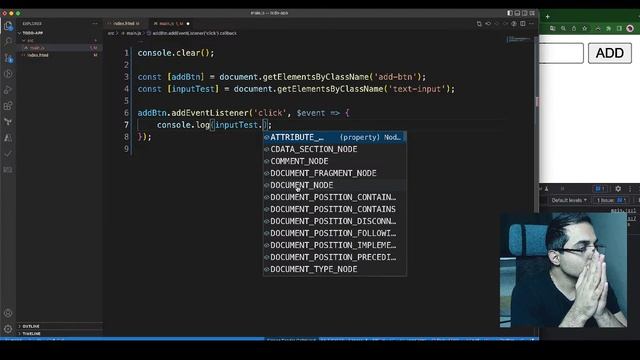Image resolution: width=640 pixels, height=360 pixels.
Task: Open browser side panel icon
Action: pyautogui.click(x=619, y=28)
